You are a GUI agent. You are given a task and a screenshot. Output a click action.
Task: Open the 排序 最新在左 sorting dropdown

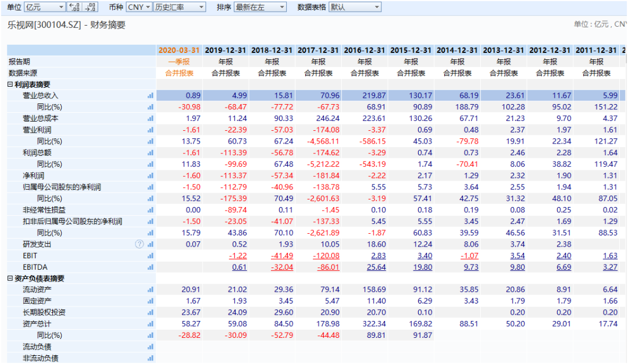coord(260,7)
